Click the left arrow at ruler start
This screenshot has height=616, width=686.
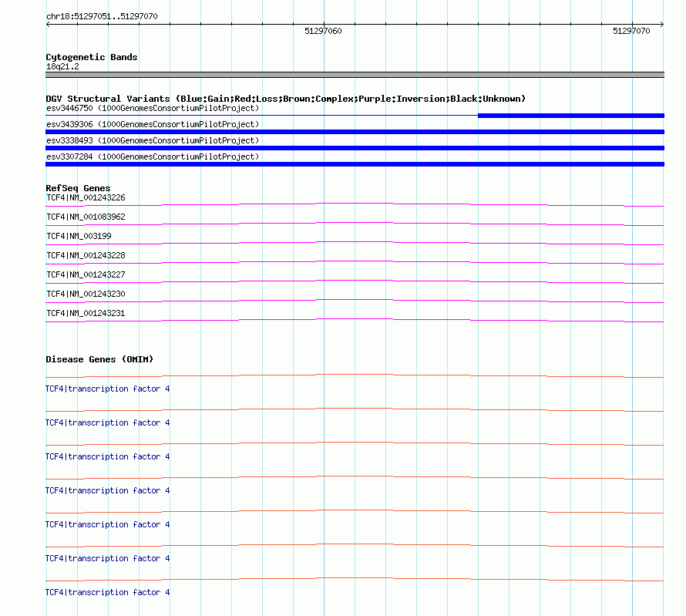[x=48, y=24]
